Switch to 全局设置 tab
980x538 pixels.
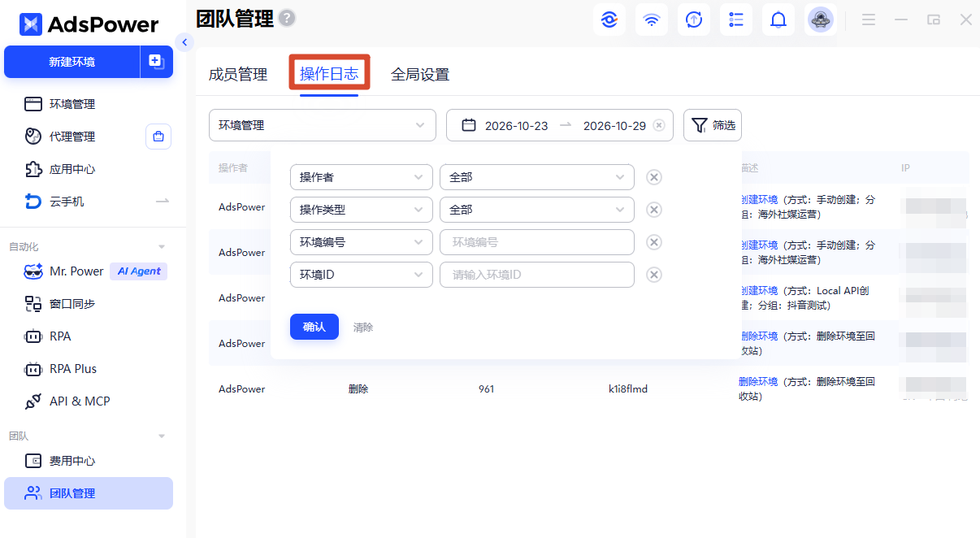click(x=420, y=75)
